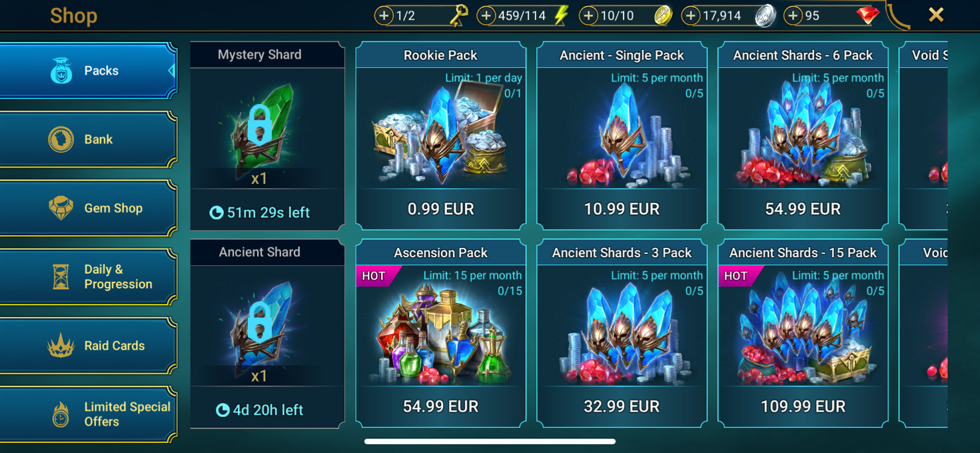Tap the golden key icon
Image resolution: width=980 pixels, height=453 pixels.
pyautogui.click(x=458, y=15)
